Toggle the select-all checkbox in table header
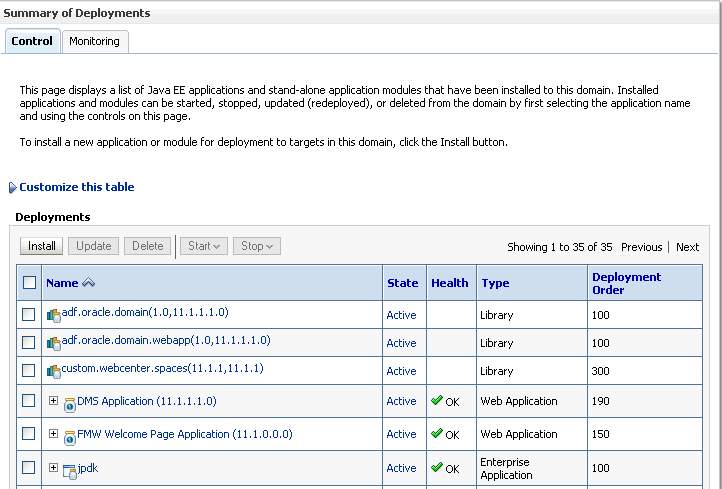722x489 pixels. (x=29, y=283)
